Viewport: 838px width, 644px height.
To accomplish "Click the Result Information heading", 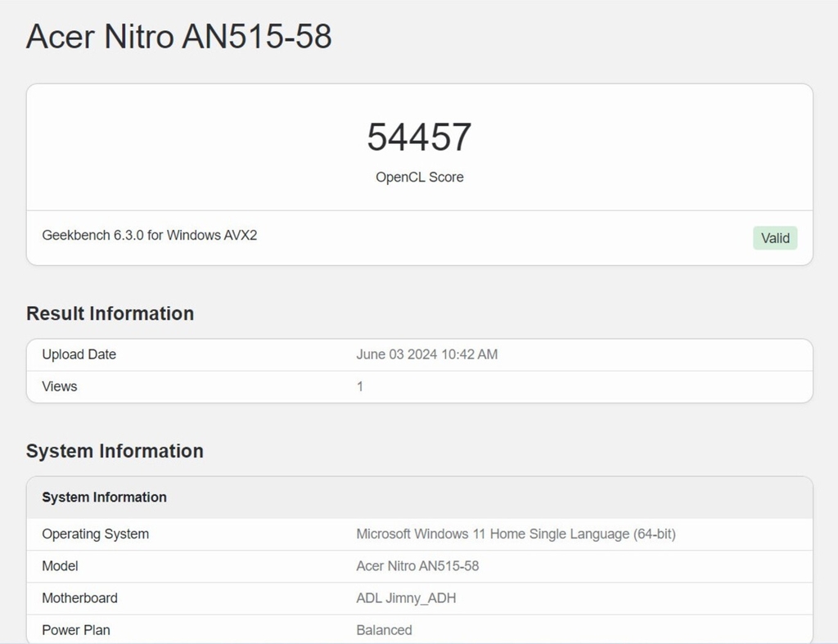I will click(110, 313).
